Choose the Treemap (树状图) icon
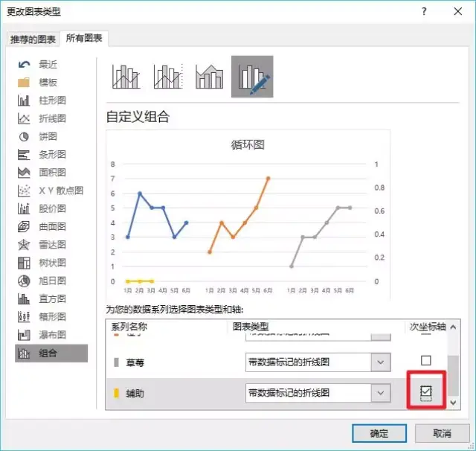This screenshot has height=451, width=476. point(24,263)
